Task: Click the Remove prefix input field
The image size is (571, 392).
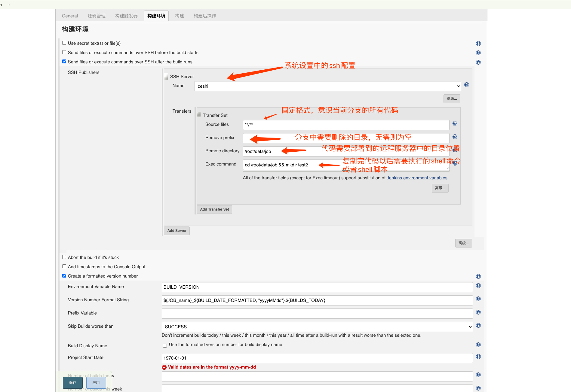Action: [x=346, y=138]
